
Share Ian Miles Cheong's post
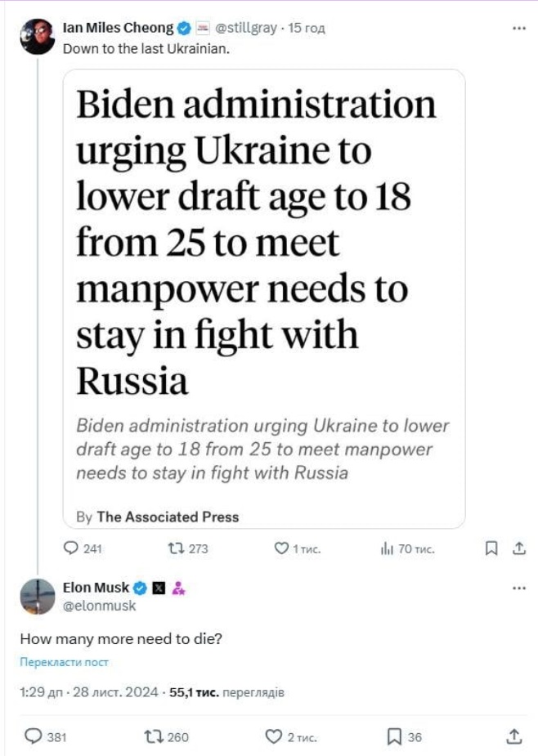(518, 549)
